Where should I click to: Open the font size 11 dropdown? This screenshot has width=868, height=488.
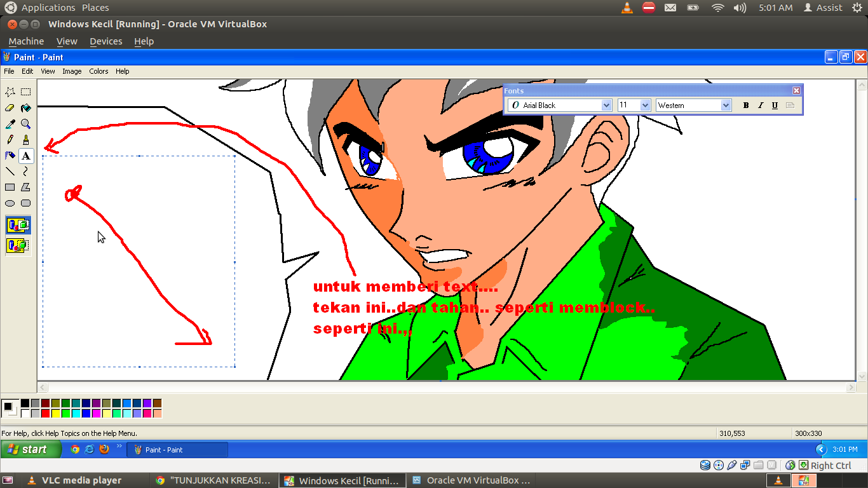coord(646,105)
